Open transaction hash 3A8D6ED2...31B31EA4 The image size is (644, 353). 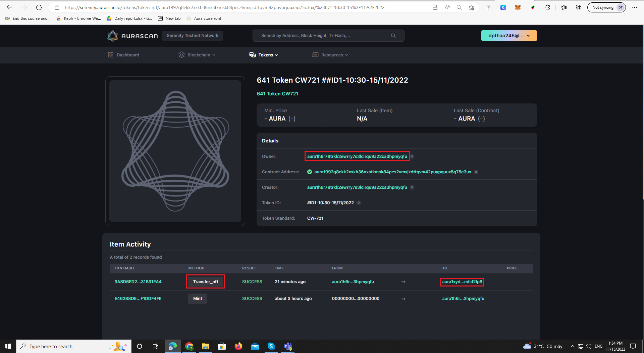click(x=138, y=281)
